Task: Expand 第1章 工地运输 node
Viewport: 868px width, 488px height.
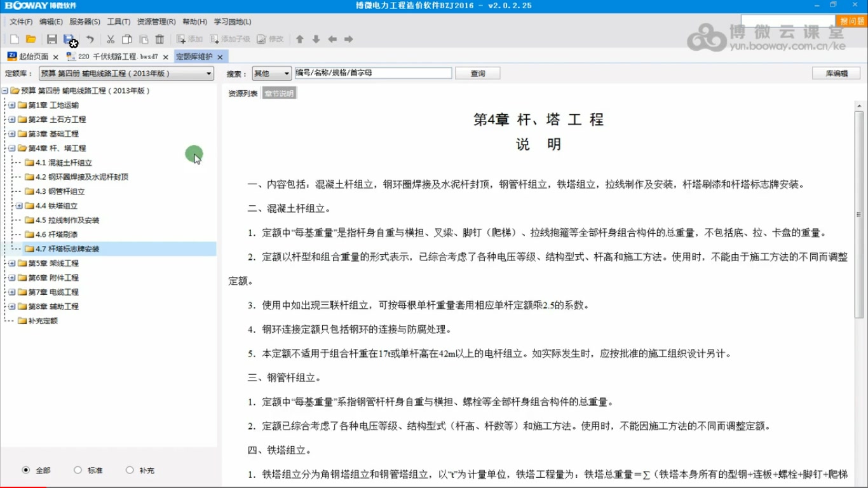Action: pos(11,105)
